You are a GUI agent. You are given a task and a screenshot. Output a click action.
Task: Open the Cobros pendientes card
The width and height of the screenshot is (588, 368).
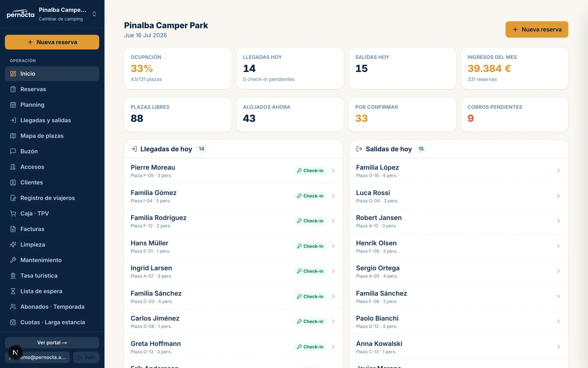coord(514,114)
